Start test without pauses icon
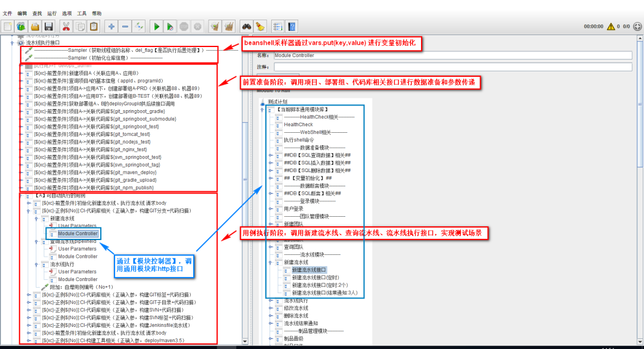The width and height of the screenshot is (644, 349). pos(170,26)
